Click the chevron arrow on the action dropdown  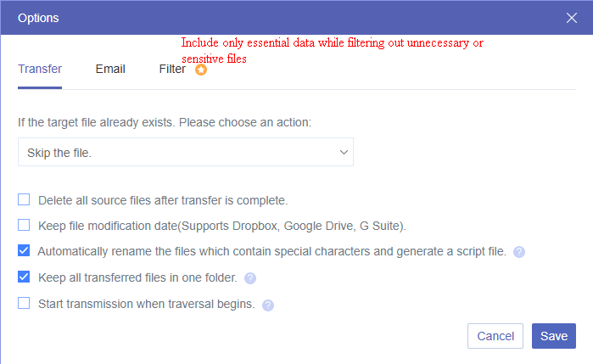[x=344, y=152]
